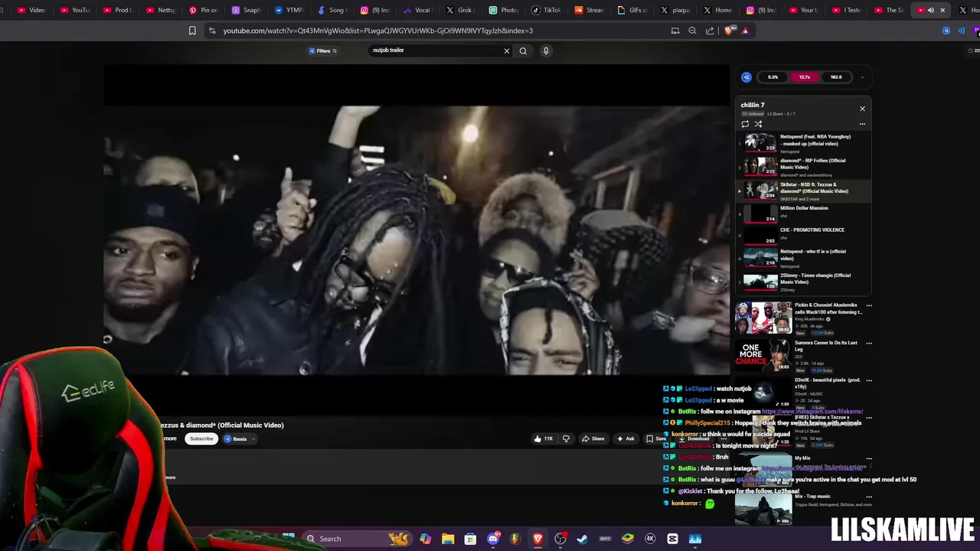The width and height of the screenshot is (980, 551).
Task: Open options for Akademiks recommended video
Action: [869, 305]
